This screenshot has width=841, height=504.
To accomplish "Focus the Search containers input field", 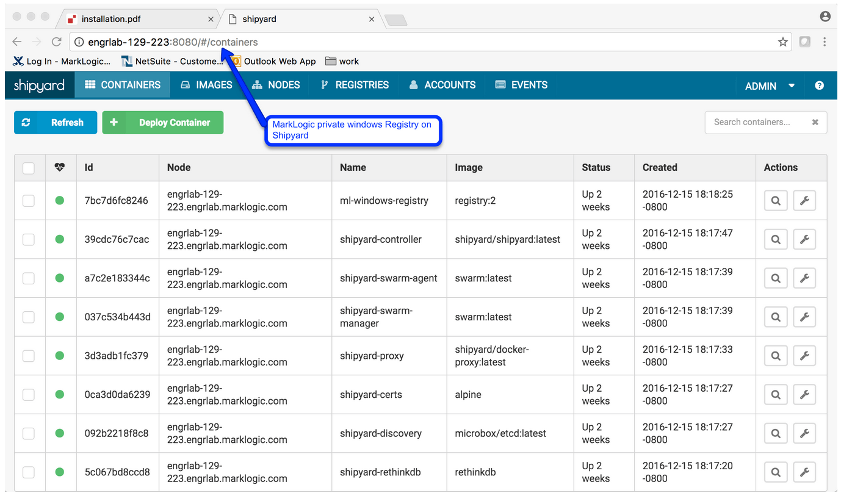I will 757,122.
